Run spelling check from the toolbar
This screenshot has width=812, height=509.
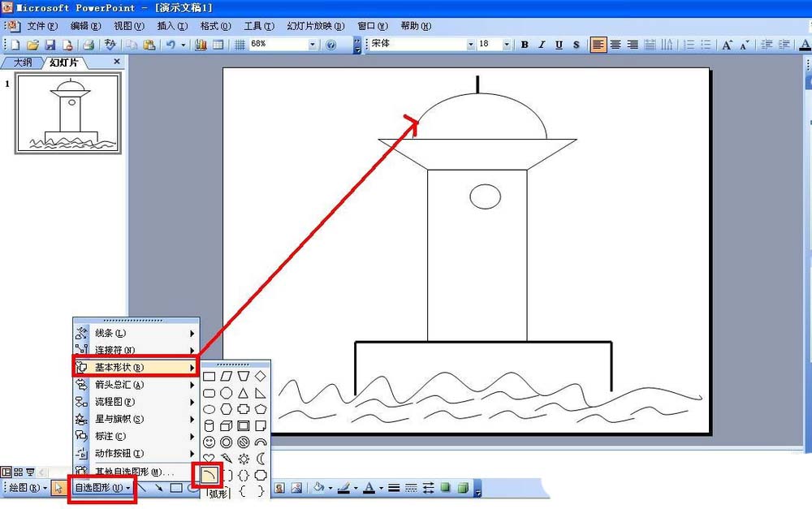point(110,45)
